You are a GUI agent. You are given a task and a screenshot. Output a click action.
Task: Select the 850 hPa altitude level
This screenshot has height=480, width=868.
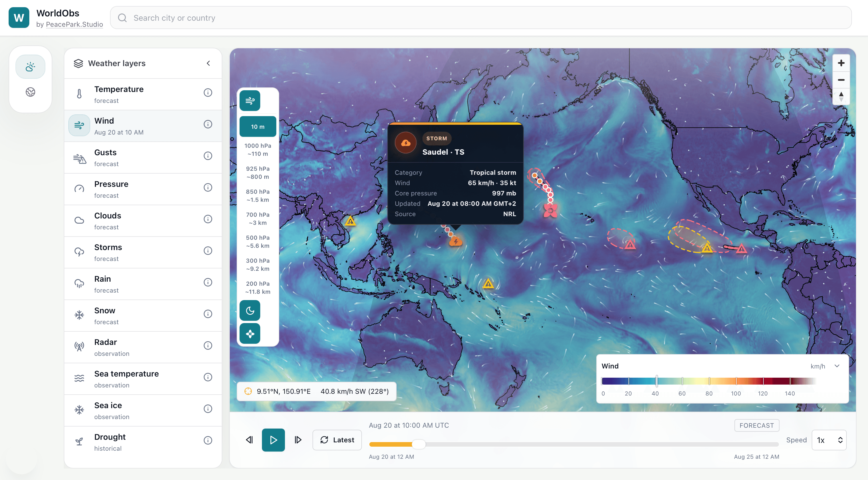[258, 195]
